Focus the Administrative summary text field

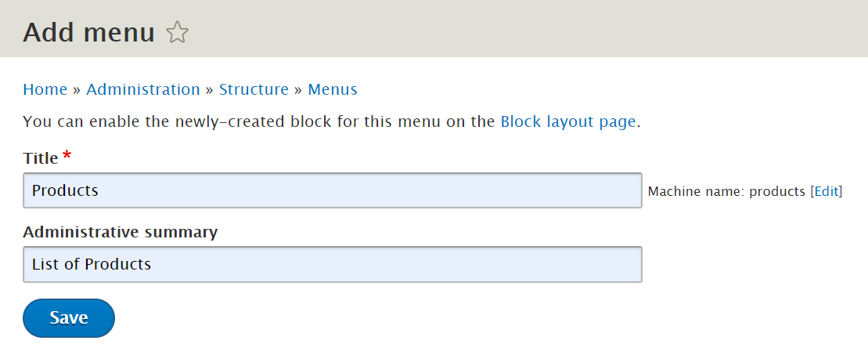click(333, 264)
